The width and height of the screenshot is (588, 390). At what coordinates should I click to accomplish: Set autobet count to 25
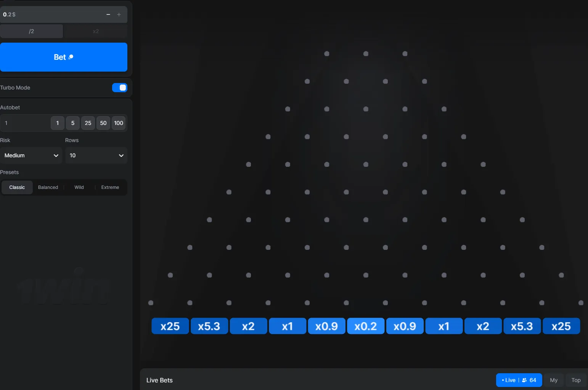tap(88, 123)
